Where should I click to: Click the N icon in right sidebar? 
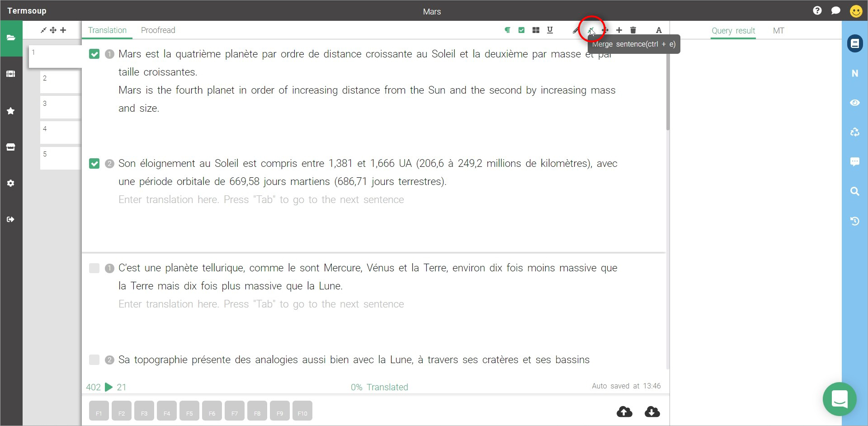(x=855, y=73)
